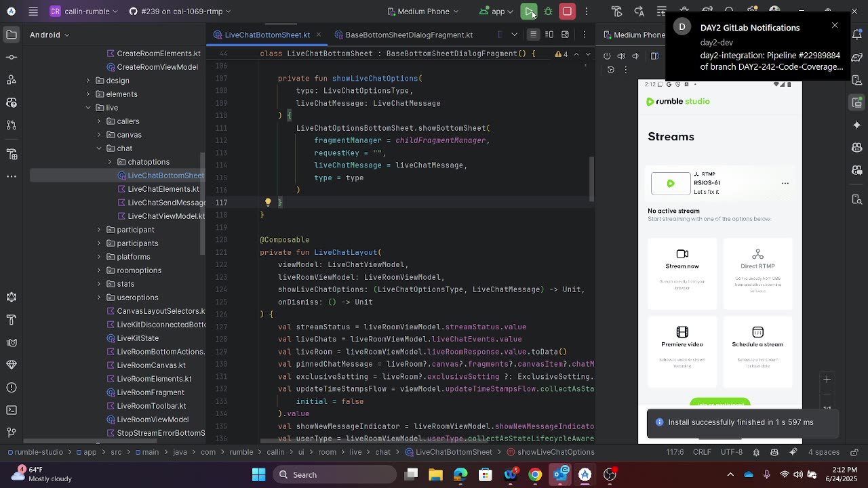This screenshot has width=868, height=488.
Task: Stop the running app with red square
Action: click(568, 12)
